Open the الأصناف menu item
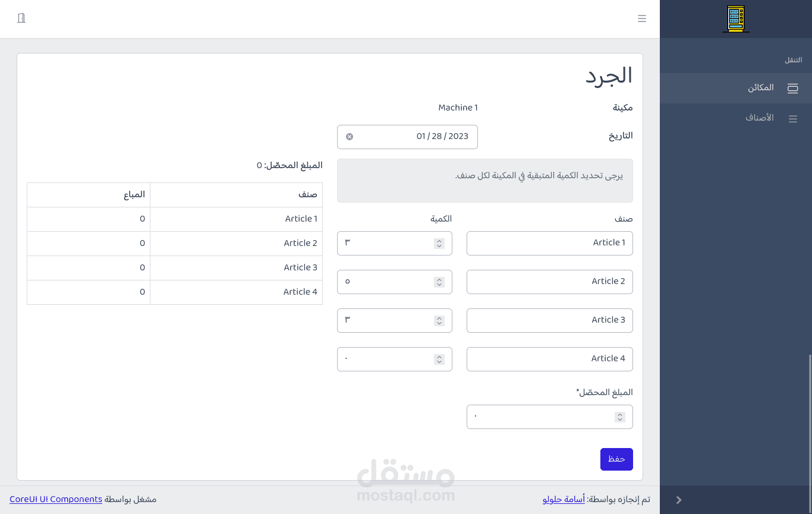This screenshot has width=812, height=514. [759, 118]
